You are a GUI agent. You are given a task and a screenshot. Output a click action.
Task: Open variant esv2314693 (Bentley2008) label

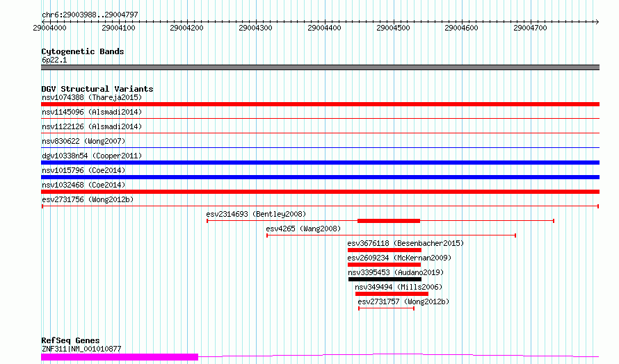click(x=256, y=214)
